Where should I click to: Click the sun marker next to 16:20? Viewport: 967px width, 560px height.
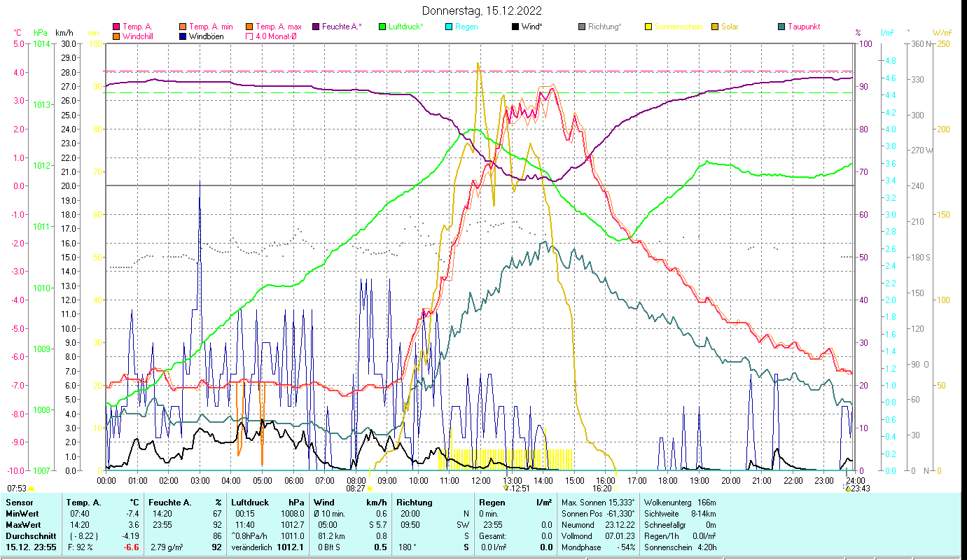pos(616,489)
